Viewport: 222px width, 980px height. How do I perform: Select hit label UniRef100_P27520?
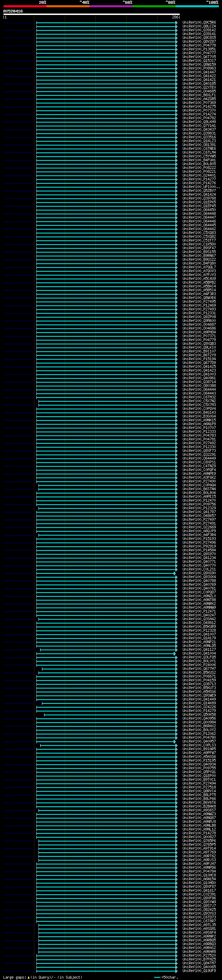tap(199, 955)
